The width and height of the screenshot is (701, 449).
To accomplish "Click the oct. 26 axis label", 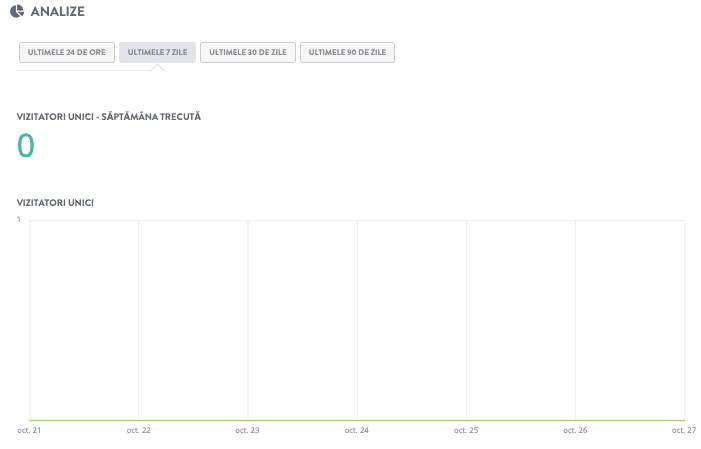I will coord(575,430).
